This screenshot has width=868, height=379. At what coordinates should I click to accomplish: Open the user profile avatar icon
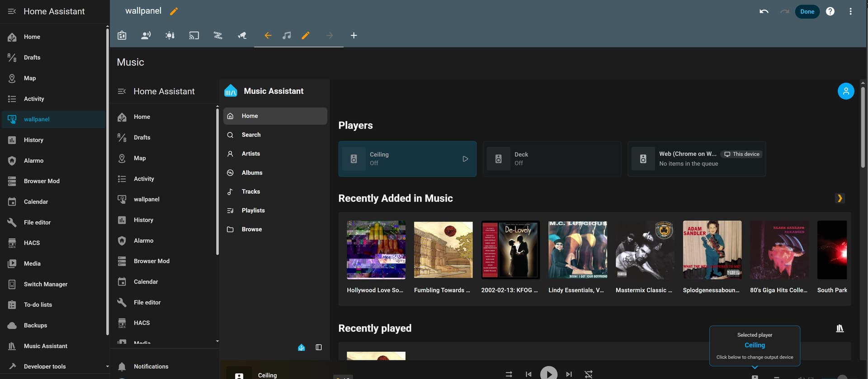click(845, 91)
